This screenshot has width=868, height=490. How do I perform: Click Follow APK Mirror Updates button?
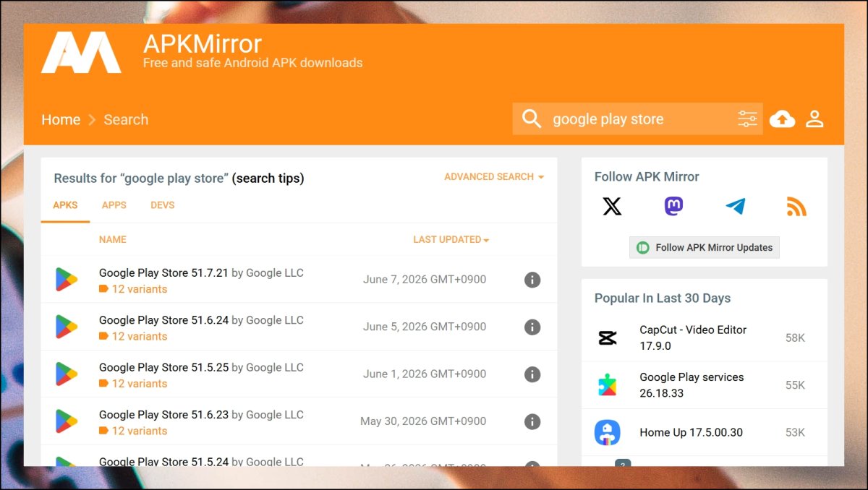[705, 247]
